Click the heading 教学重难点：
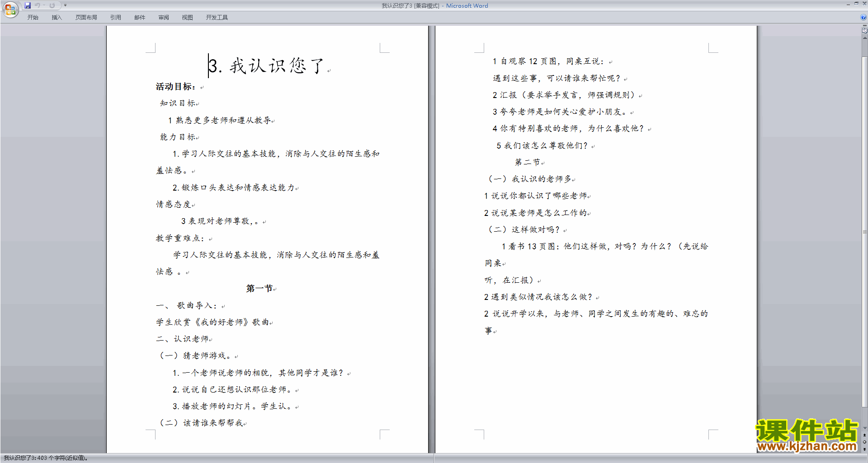The height and width of the screenshot is (463, 868). 180,238
